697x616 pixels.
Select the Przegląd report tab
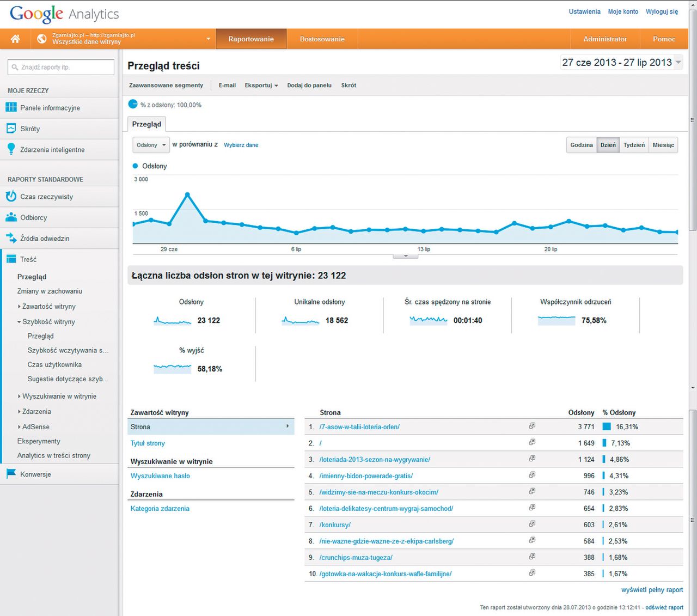146,124
